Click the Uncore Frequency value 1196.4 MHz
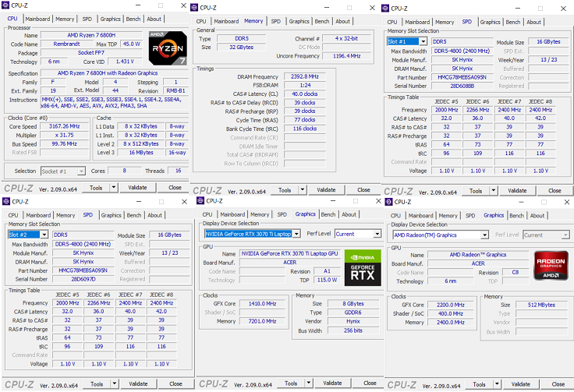The height and width of the screenshot is (392, 574). point(347,56)
